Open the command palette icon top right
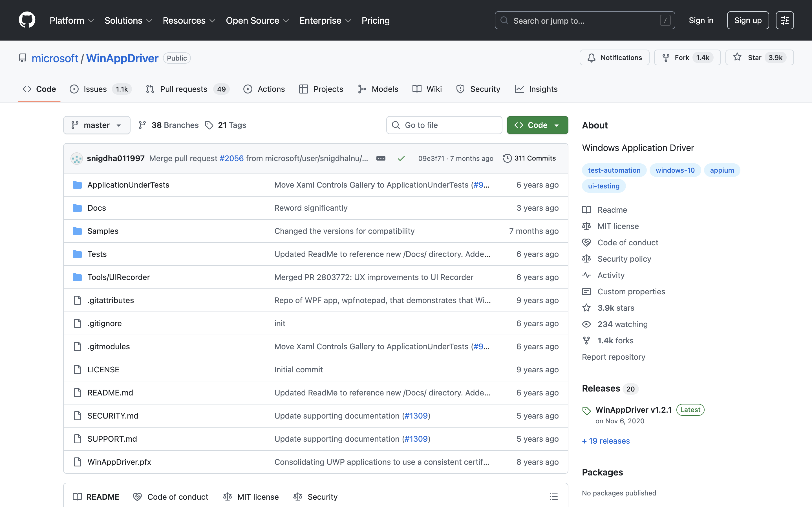Viewport: 812px width, 507px height. click(785, 20)
